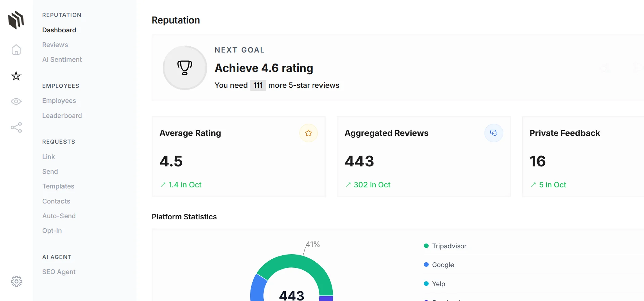Image resolution: width=644 pixels, height=301 pixels.
Task: Open Contacts list
Action: pyautogui.click(x=56, y=201)
